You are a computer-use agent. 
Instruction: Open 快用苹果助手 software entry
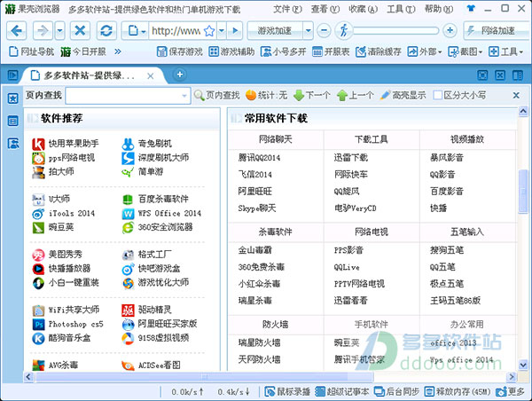pos(74,143)
